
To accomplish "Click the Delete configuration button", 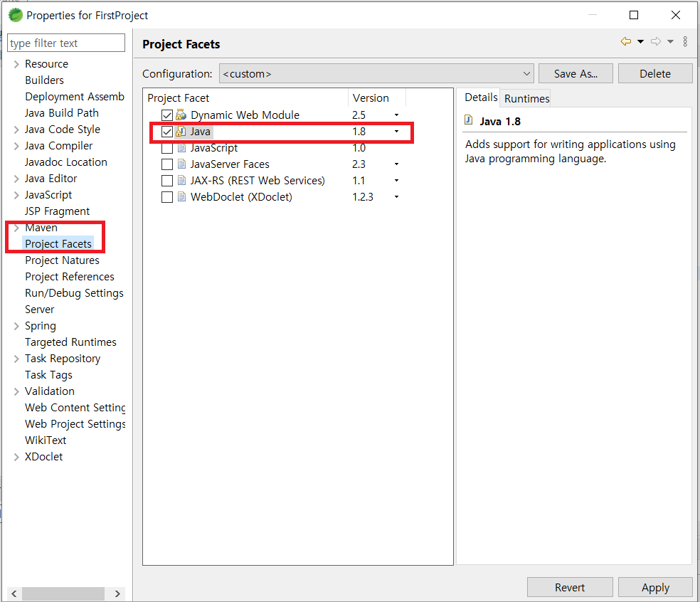I will click(x=655, y=74).
